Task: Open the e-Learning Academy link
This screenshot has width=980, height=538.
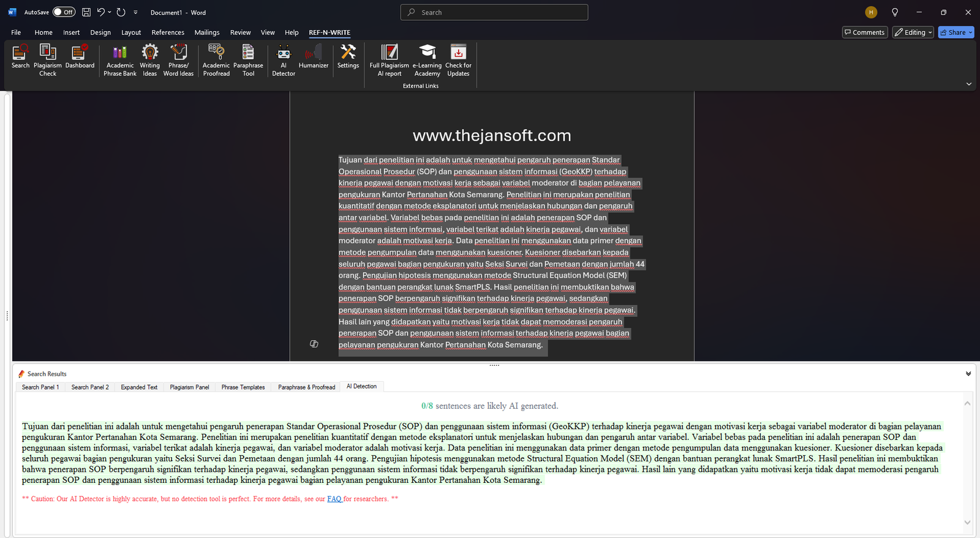Action: point(427,60)
